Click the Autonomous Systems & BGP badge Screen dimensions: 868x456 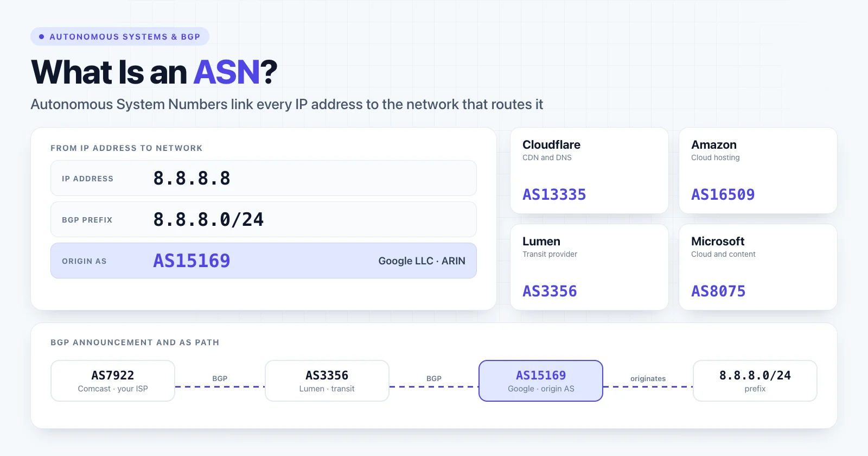pyautogui.click(x=120, y=36)
